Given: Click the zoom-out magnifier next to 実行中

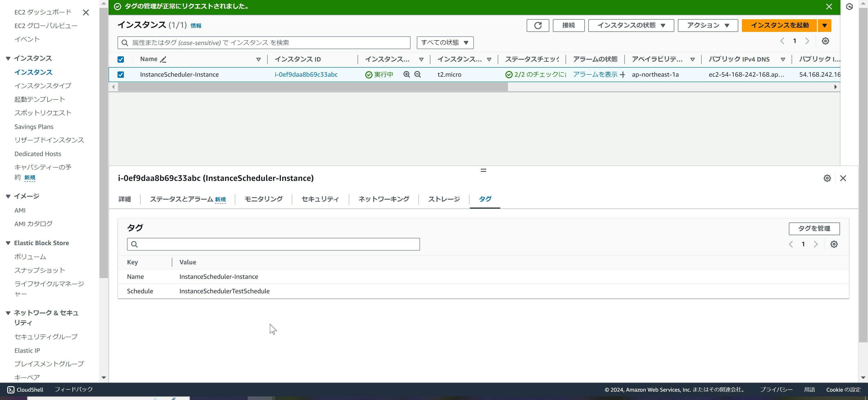Looking at the screenshot, I should (417, 74).
